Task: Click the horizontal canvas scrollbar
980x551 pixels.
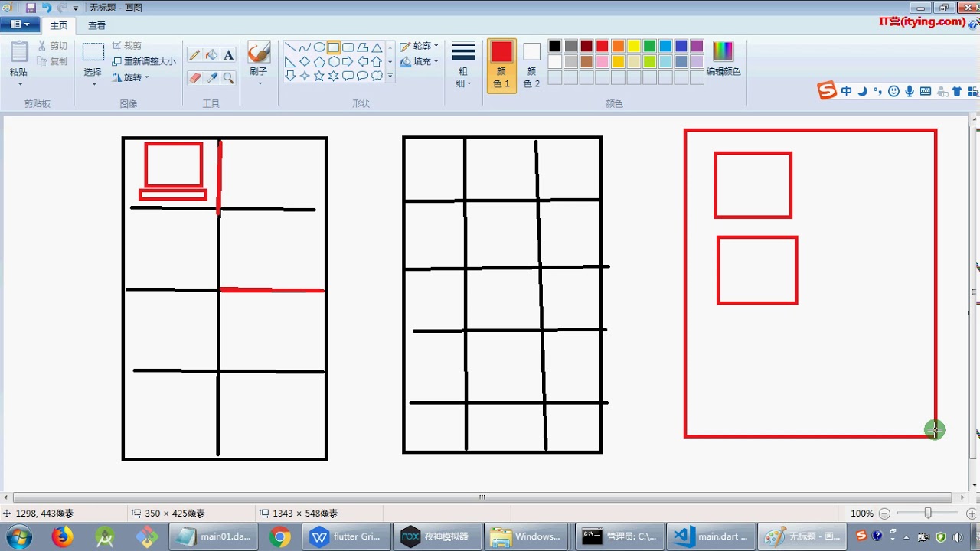Action: point(482,497)
